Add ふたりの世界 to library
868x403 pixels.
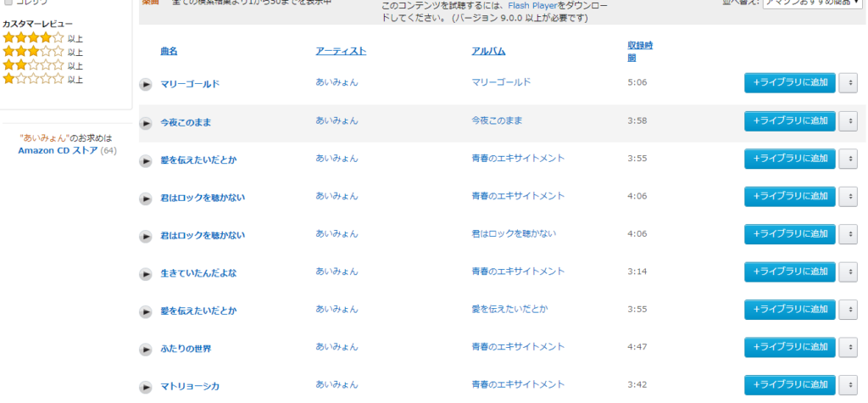pos(790,347)
